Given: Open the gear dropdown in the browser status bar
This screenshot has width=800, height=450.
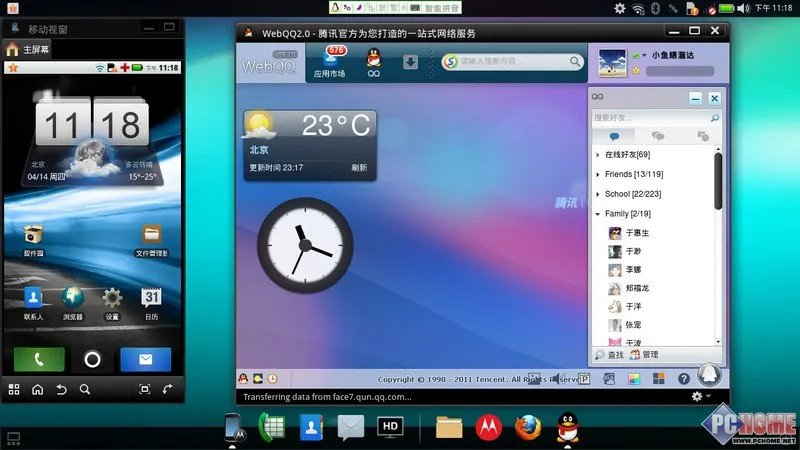Looking at the screenshot, I should 700,396.
